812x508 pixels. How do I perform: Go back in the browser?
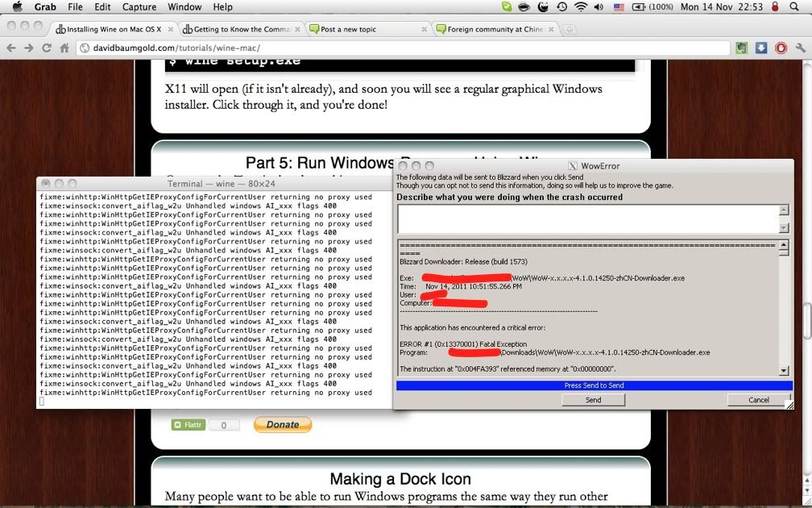[x=11, y=48]
